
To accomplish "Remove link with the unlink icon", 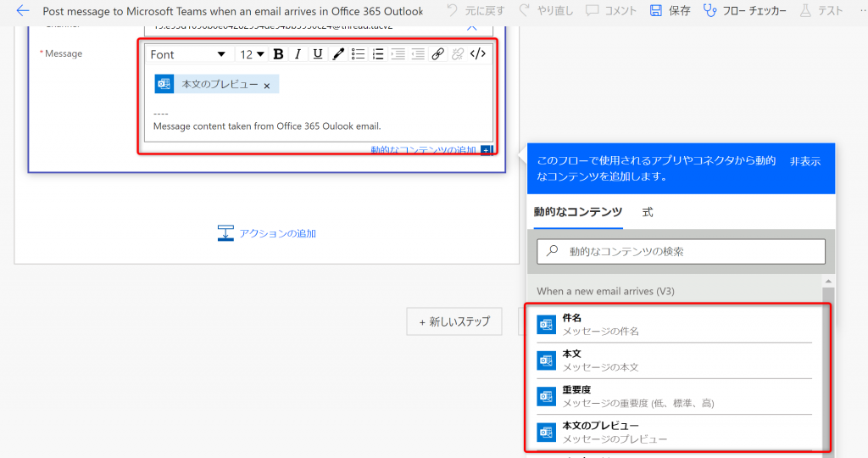I will click(458, 54).
